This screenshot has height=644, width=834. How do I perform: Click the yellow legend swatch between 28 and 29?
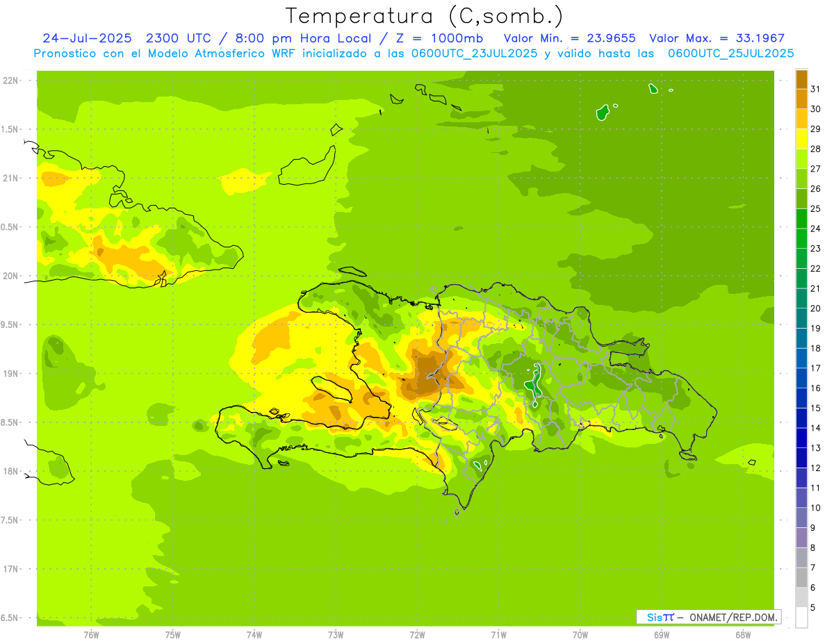[801, 139]
